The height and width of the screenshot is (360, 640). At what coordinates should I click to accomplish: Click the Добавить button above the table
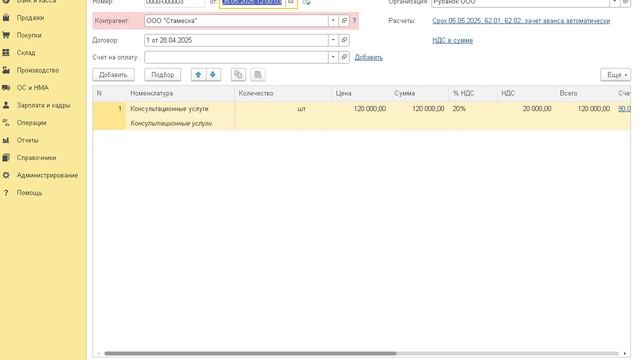113,75
